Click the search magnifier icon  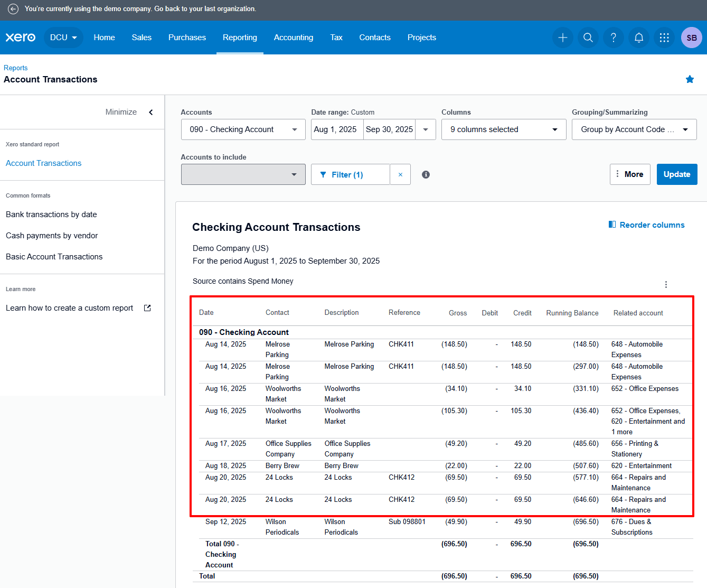coord(588,38)
